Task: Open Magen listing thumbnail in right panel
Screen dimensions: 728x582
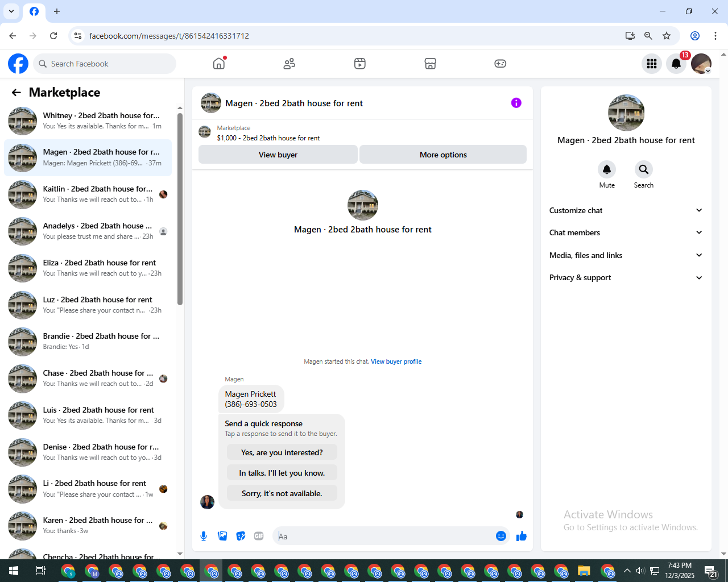Action: pyautogui.click(x=626, y=113)
